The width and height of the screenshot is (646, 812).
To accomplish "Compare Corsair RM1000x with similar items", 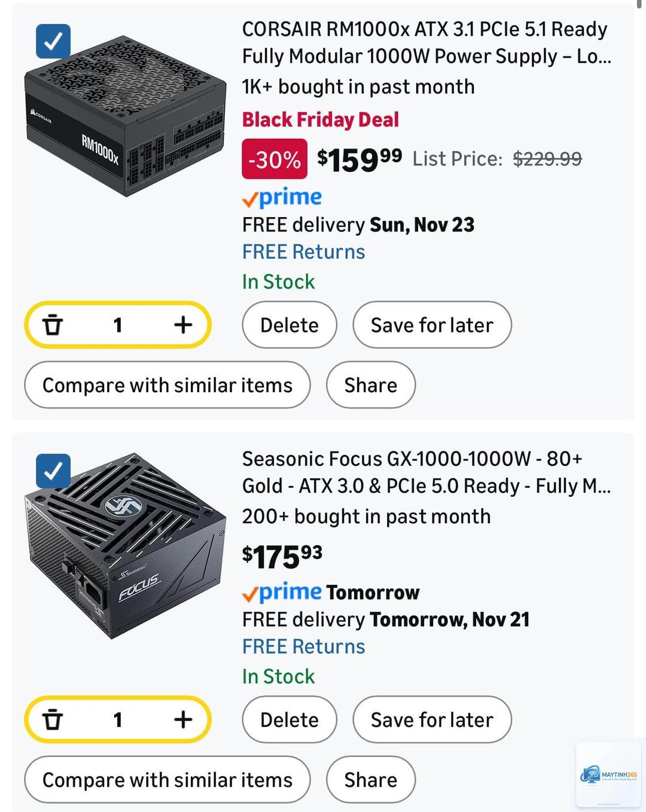I will pyautogui.click(x=167, y=384).
